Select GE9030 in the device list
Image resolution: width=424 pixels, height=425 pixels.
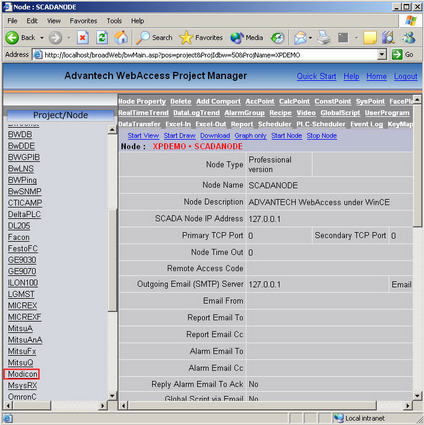[x=22, y=260]
